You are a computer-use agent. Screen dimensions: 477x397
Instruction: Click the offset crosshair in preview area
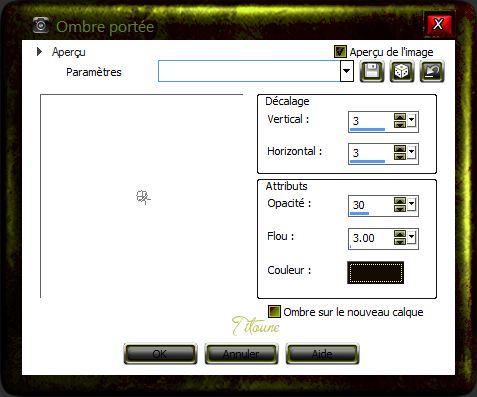(x=143, y=197)
